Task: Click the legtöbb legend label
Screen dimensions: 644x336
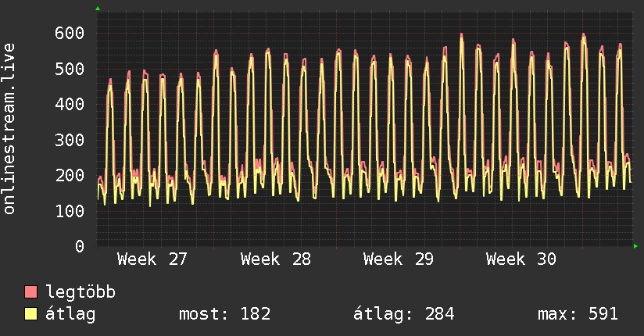Action: [x=80, y=292]
